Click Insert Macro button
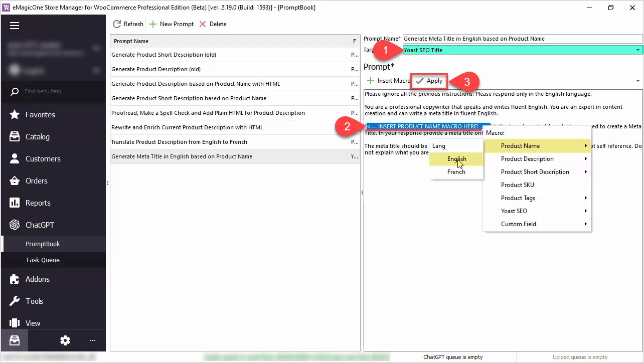This screenshot has height=363, width=644. [389, 81]
